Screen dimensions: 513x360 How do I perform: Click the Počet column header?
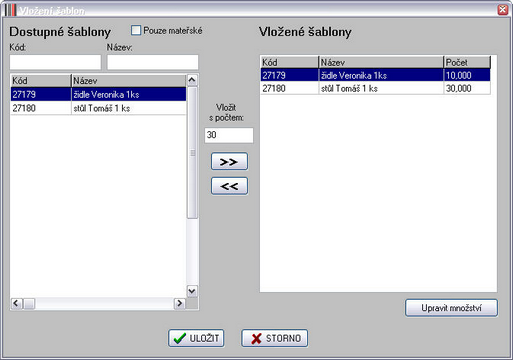[x=467, y=62]
